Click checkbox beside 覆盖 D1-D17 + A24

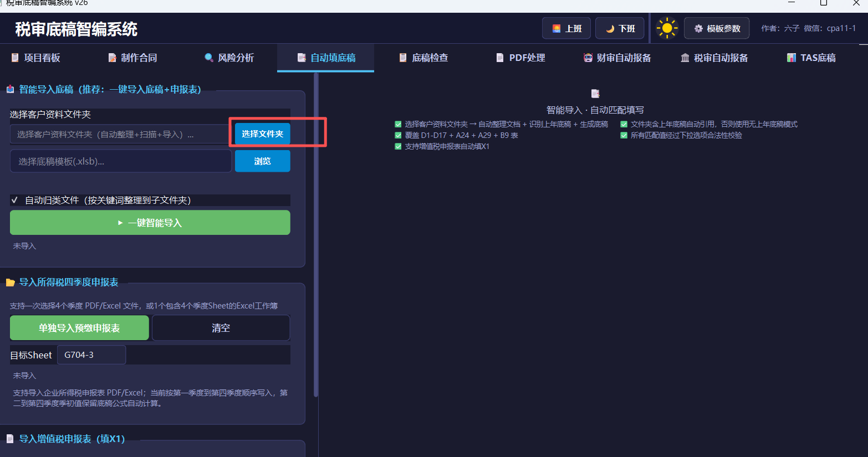point(398,135)
